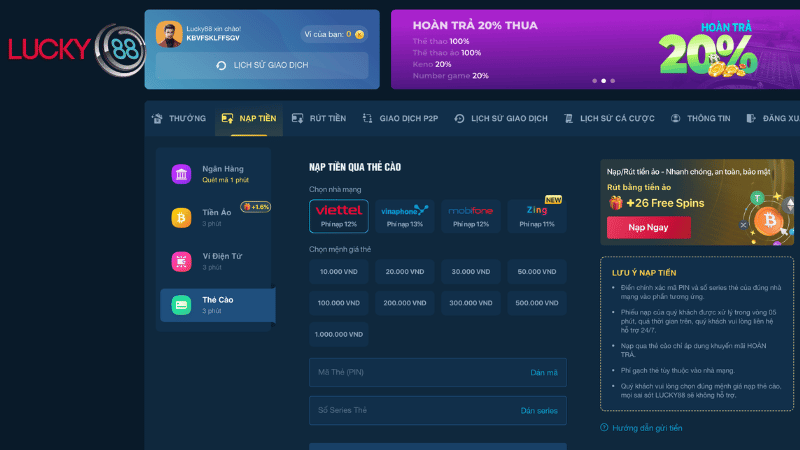The height and width of the screenshot is (450, 800).
Task: Select 100.000 VND card value
Action: pyautogui.click(x=339, y=303)
